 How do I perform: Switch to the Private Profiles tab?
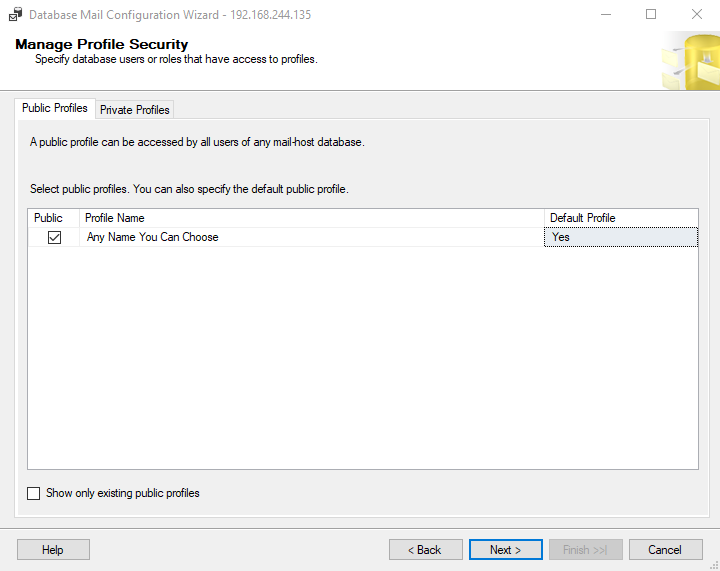(135, 110)
